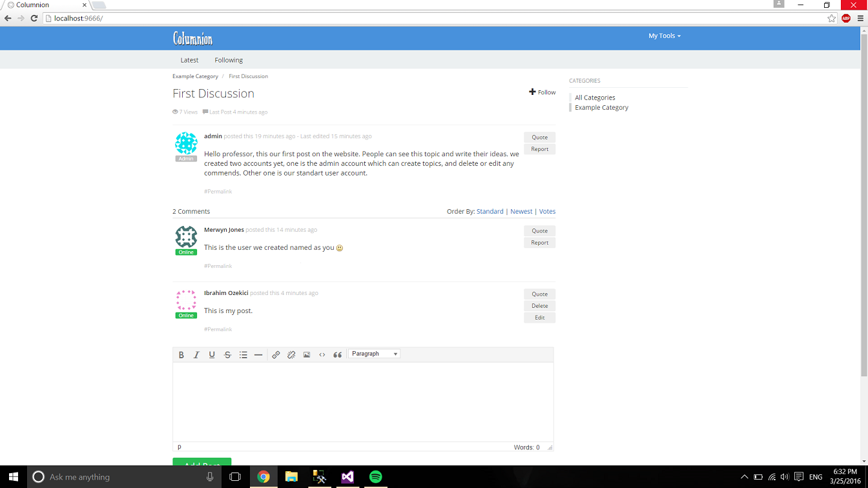Insert an image via the editor toolbar

[x=307, y=355]
